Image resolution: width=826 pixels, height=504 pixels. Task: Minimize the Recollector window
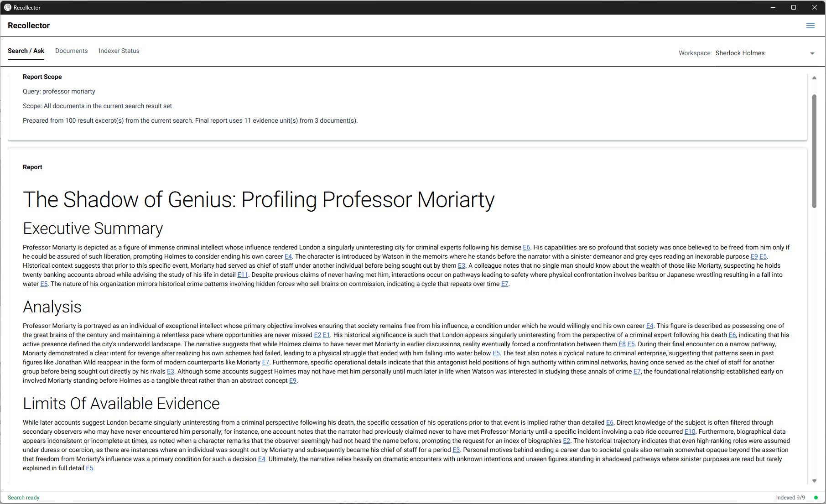coord(773,7)
